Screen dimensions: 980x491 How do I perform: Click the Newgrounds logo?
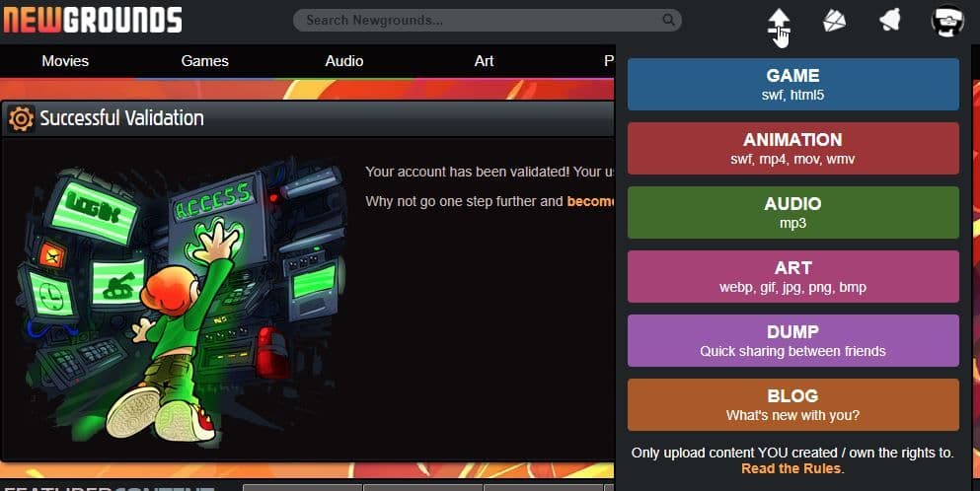[92, 20]
